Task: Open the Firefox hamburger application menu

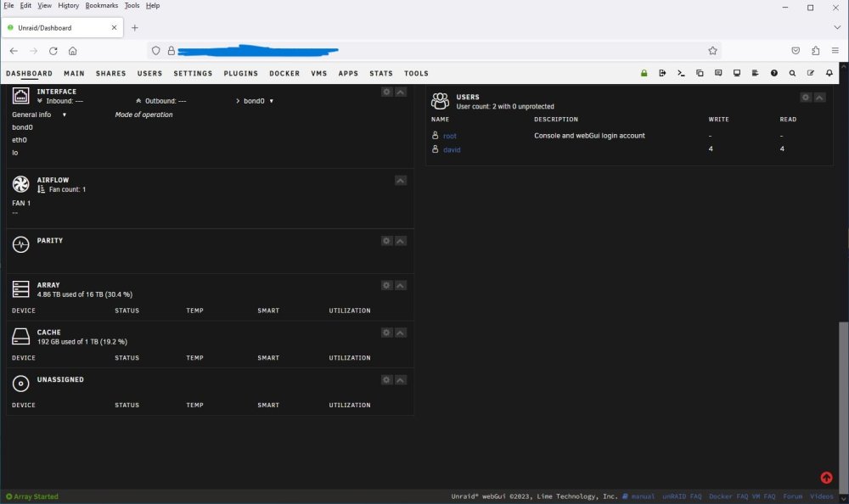Action: 835,51
